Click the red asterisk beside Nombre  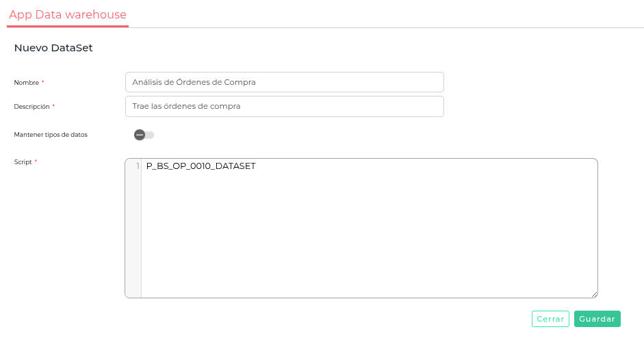coord(43,82)
